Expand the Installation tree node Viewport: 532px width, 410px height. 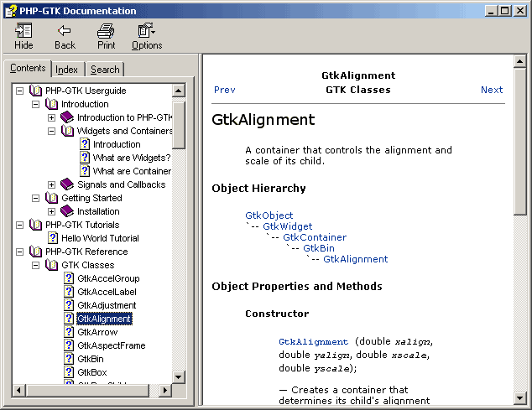pos(52,211)
